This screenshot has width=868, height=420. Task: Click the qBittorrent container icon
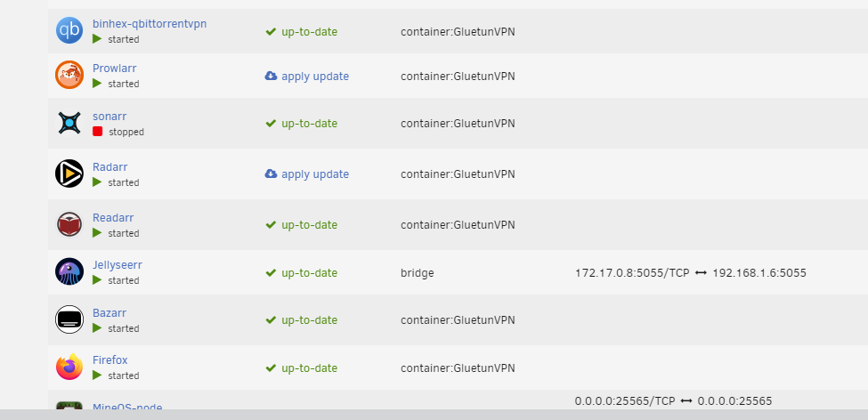click(69, 30)
